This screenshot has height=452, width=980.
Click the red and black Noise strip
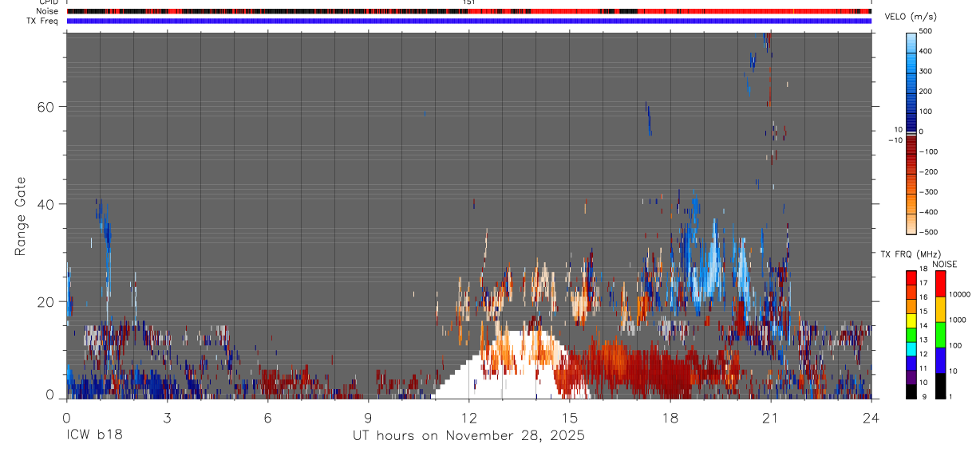pos(469,11)
